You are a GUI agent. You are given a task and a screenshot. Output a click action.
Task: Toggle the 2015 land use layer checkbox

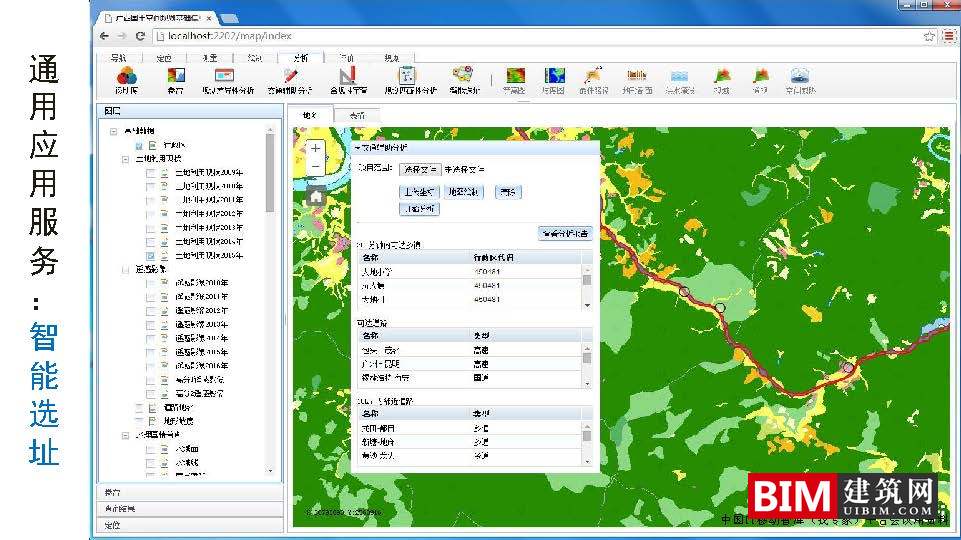(x=151, y=256)
